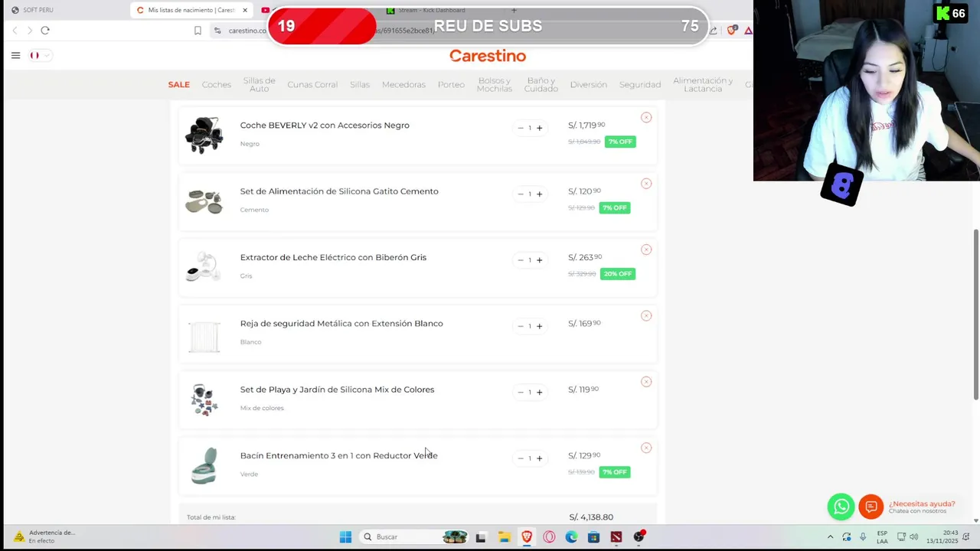The height and width of the screenshot is (551, 980).
Task: Remove Bacín Entrenamiento 3 en 1 item
Action: [x=646, y=448]
